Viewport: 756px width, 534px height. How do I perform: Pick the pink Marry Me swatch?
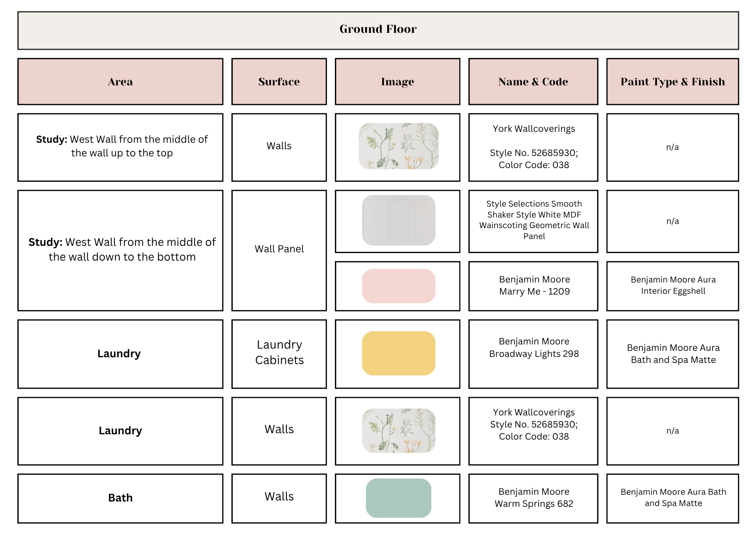[399, 286]
